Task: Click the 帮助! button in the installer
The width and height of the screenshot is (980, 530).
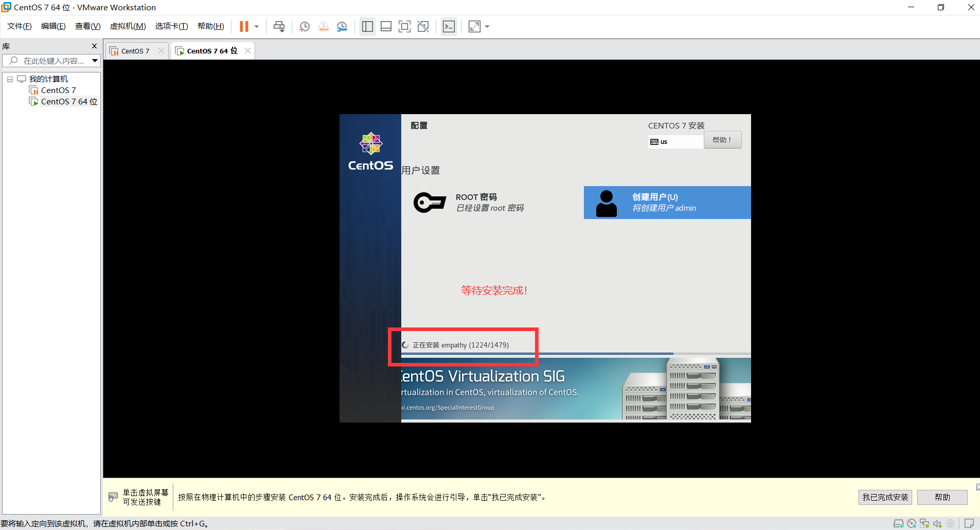Action: (x=722, y=140)
